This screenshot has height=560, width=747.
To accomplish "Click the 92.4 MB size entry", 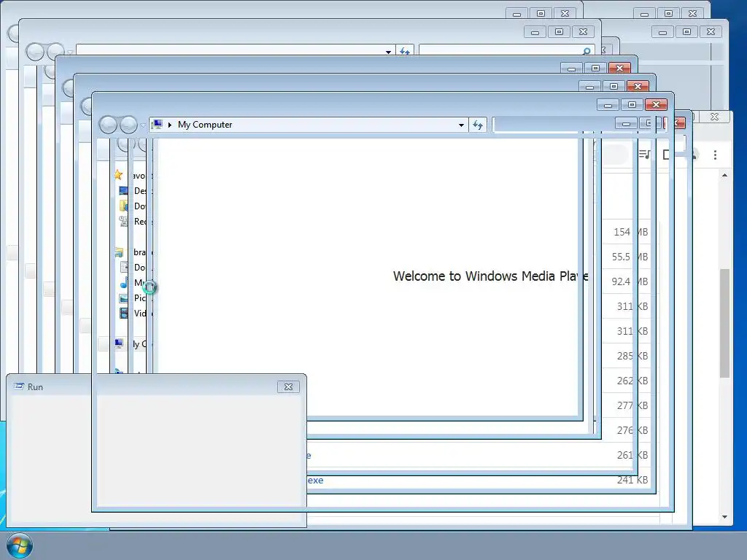I will click(x=630, y=281).
